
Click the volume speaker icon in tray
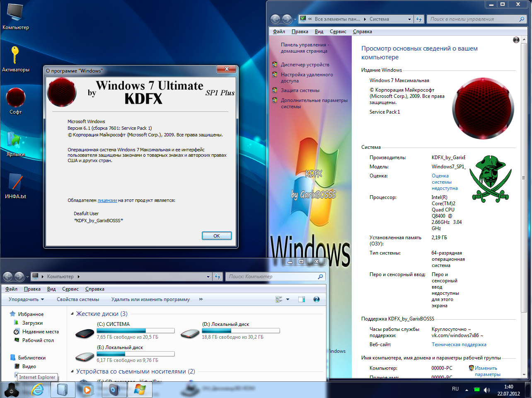pyautogui.click(x=487, y=390)
